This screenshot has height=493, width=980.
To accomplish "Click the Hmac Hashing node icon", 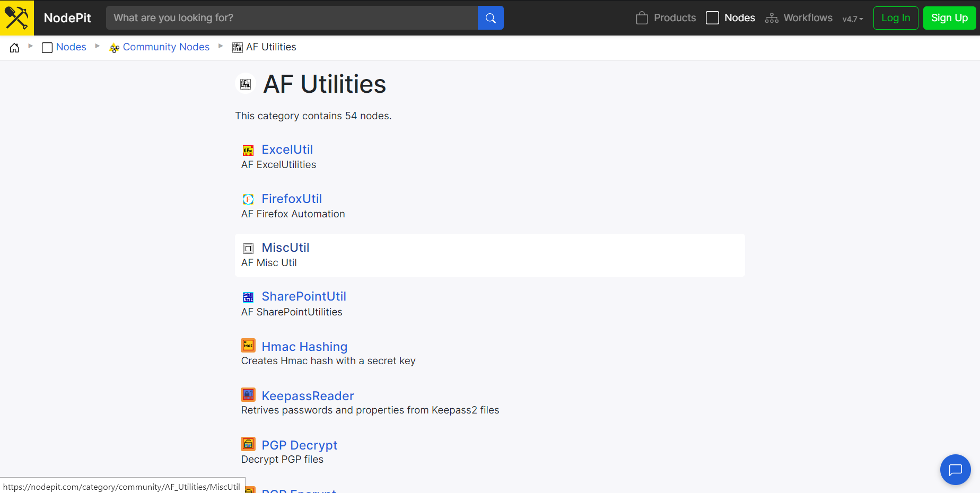I will (248, 345).
